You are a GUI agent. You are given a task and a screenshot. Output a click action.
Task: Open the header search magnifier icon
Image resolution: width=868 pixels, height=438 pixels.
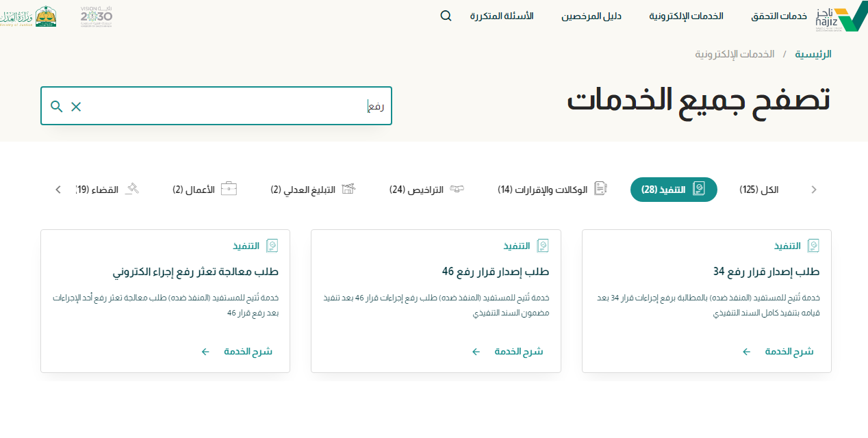(x=446, y=16)
